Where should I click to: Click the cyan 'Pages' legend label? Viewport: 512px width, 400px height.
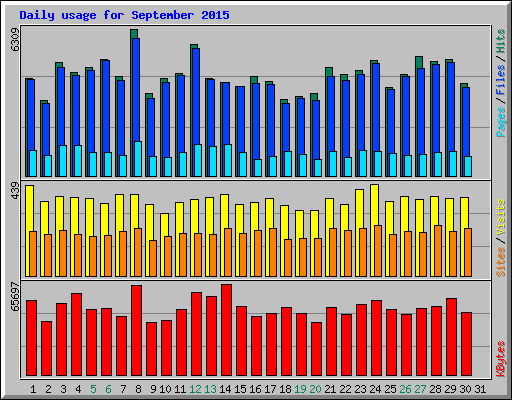pos(500,122)
